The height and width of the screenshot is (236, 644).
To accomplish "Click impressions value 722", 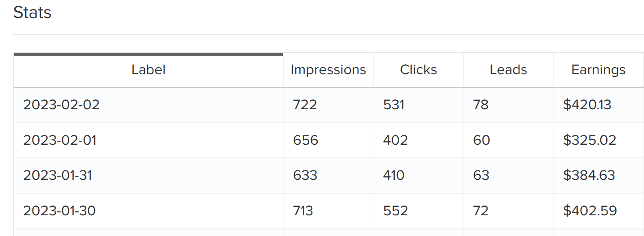I will point(305,105).
